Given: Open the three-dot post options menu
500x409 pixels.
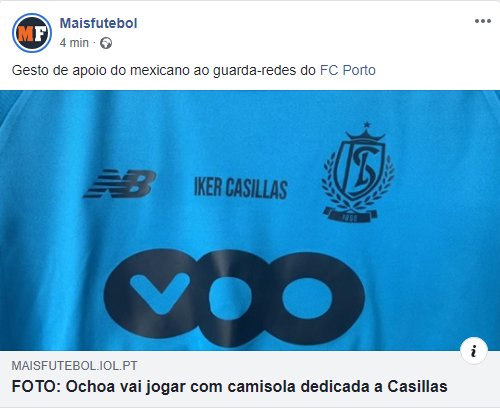Looking at the screenshot, I should (483, 21).
